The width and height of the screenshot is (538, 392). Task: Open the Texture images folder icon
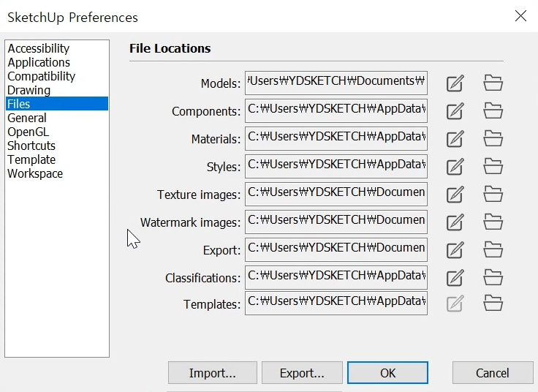click(493, 194)
